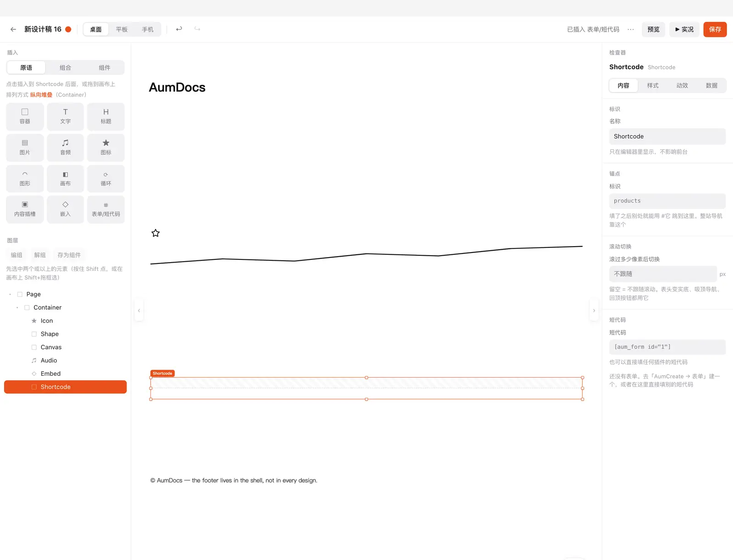Viewport: 733px width, 560px height.
Task: Insert a 容器 container element
Action: point(25,116)
